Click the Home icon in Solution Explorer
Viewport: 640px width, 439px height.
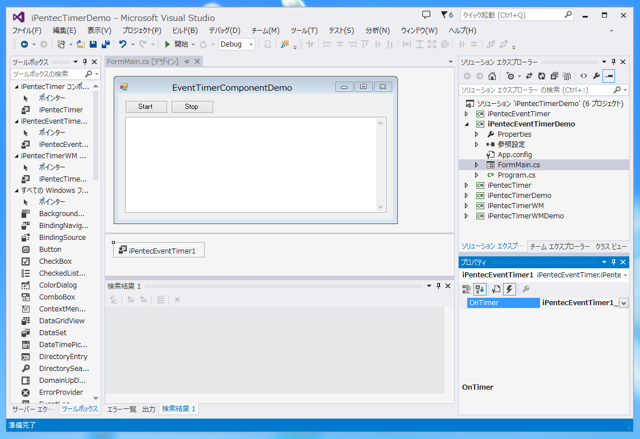[492, 76]
